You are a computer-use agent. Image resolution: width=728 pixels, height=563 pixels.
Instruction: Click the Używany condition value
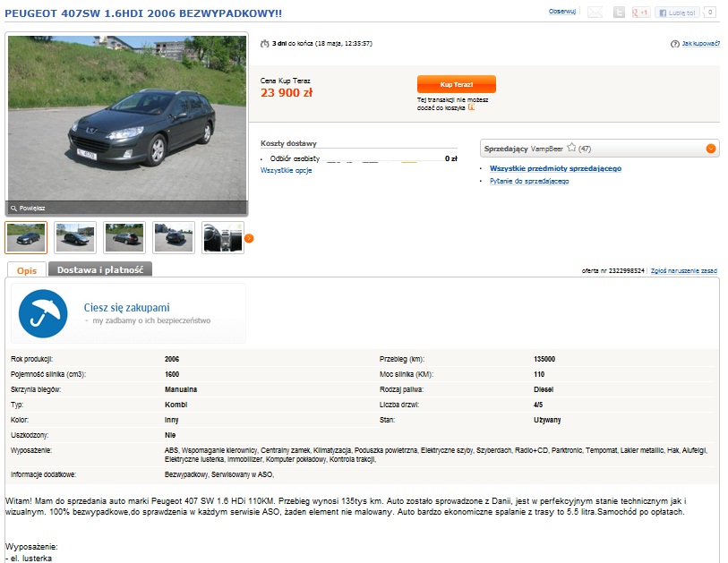[547, 420]
